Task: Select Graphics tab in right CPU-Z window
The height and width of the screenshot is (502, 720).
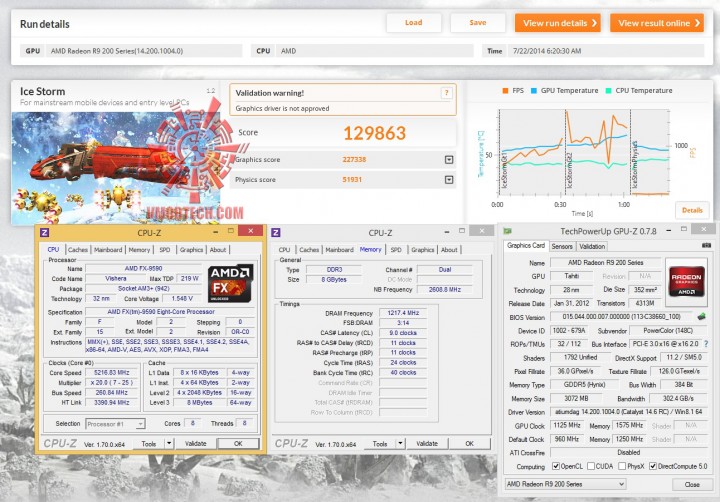Action: click(422, 250)
